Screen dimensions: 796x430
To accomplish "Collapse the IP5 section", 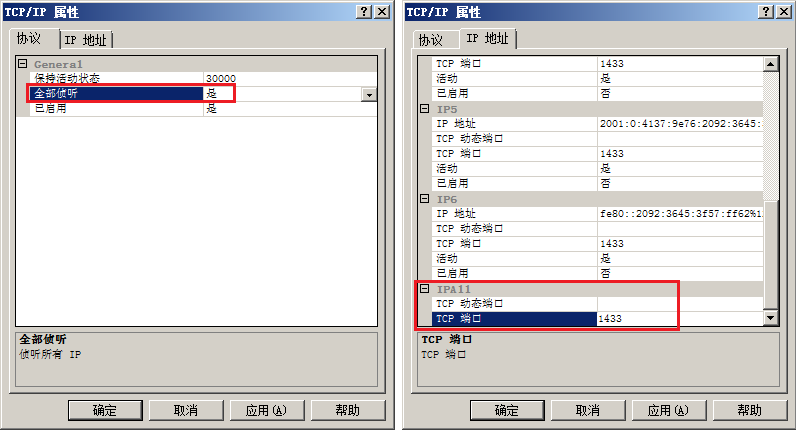I will [424, 109].
